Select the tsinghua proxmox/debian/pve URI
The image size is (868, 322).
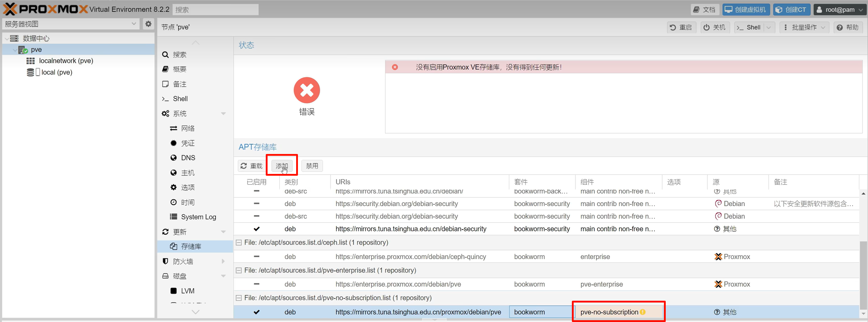pyautogui.click(x=418, y=312)
